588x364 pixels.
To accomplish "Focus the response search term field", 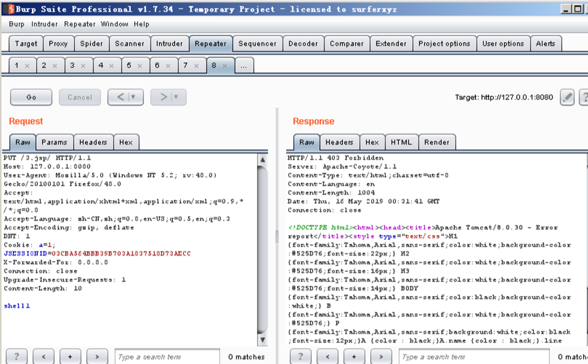I will [474, 357].
